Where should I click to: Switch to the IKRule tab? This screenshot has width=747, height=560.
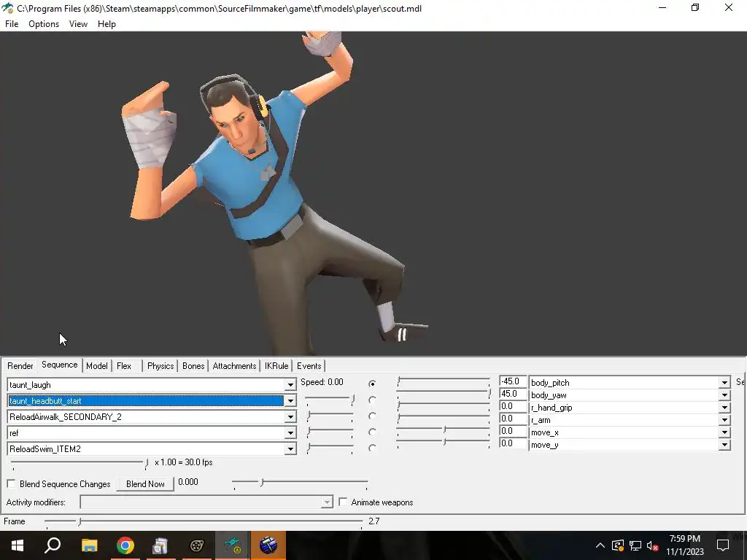coord(276,366)
